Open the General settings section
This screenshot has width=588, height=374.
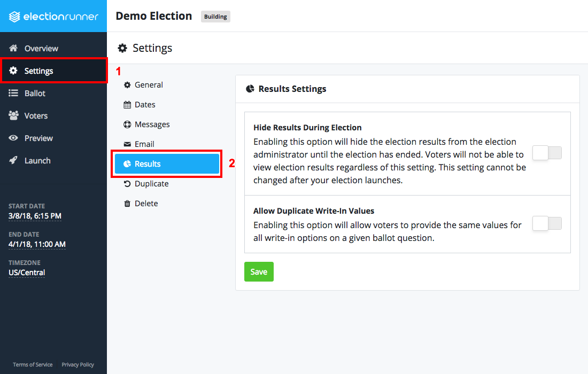148,84
